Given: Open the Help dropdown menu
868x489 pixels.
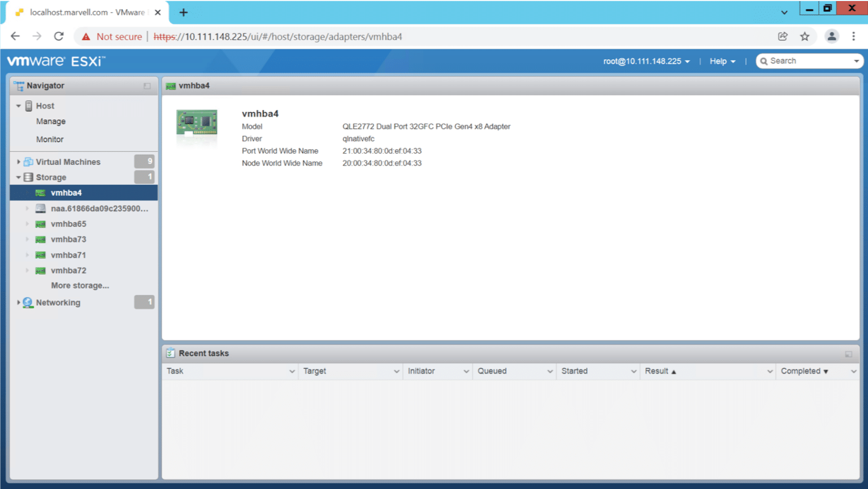Looking at the screenshot, I should (x=723, y=61).
